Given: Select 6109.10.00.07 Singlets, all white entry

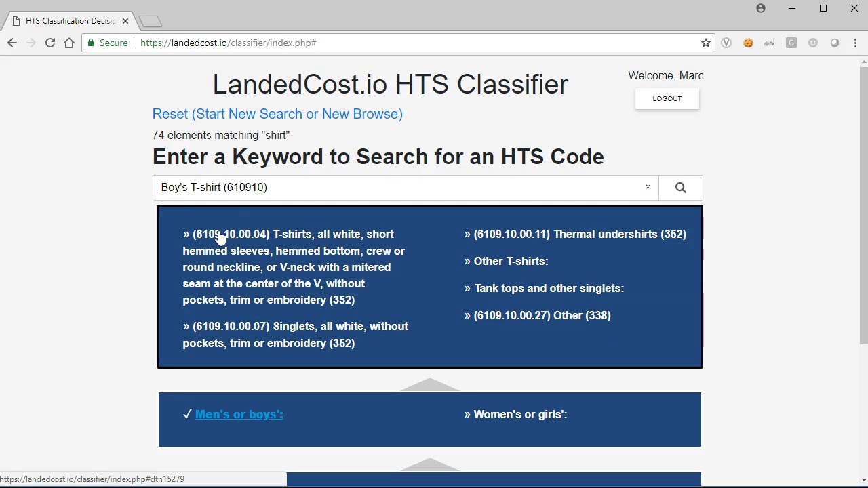Looking at the screenshot, I should click(x=296, y=335).
